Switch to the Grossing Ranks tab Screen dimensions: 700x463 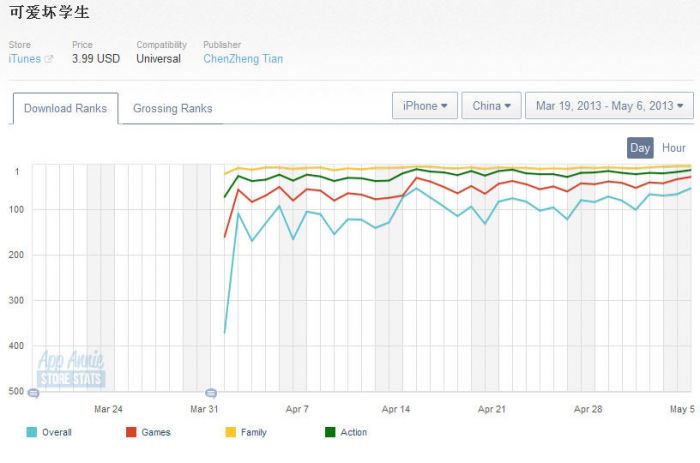(172, 108)
